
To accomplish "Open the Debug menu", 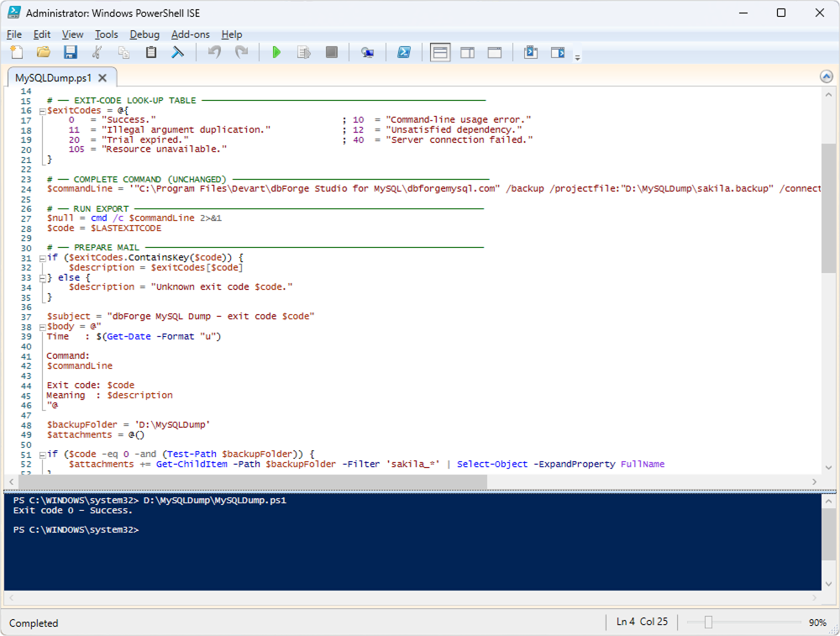I will pos(144,34).
